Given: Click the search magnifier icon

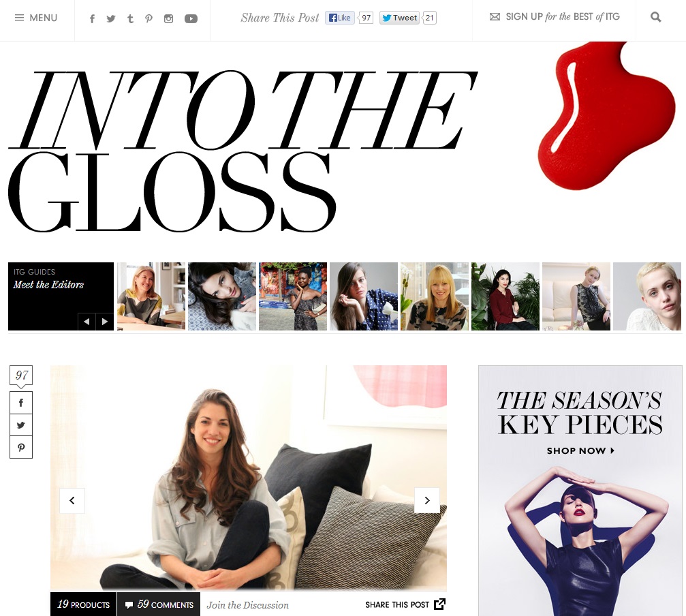Looking at the screenshot, I should click(x=655, y=17).
